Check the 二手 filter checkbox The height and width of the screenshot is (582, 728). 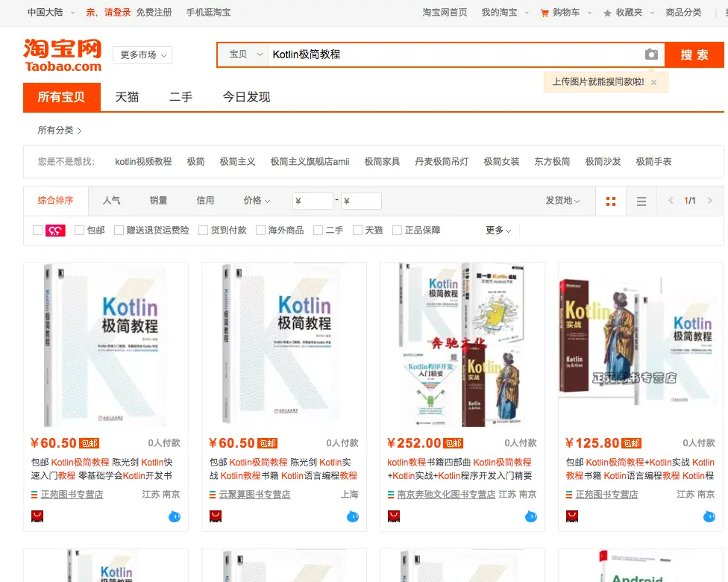[x=318, y=230]
